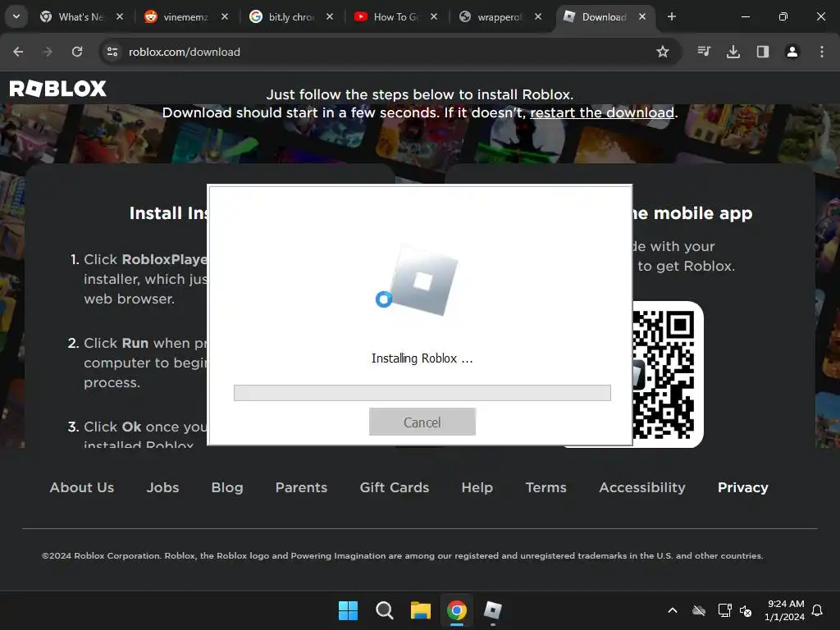
Task: Open notifications bell in taskbar
Action: point(817,610)
